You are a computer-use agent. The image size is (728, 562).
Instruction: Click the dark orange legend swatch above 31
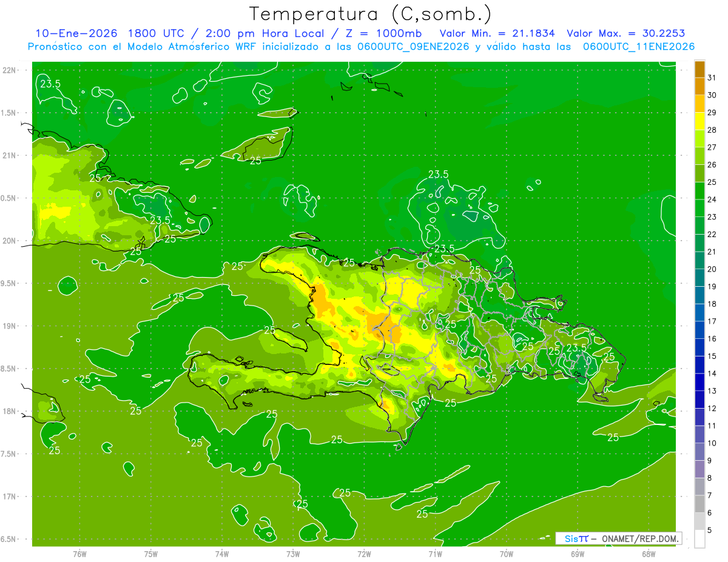(699, 69)
